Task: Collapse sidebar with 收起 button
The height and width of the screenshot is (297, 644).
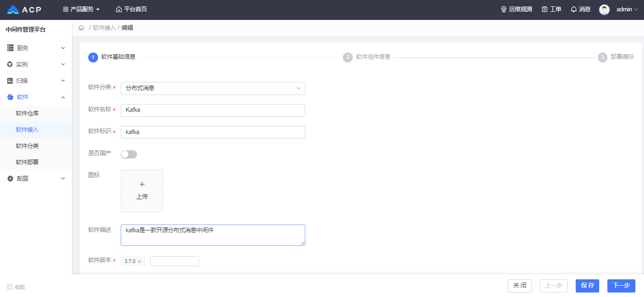Action: 16,287
